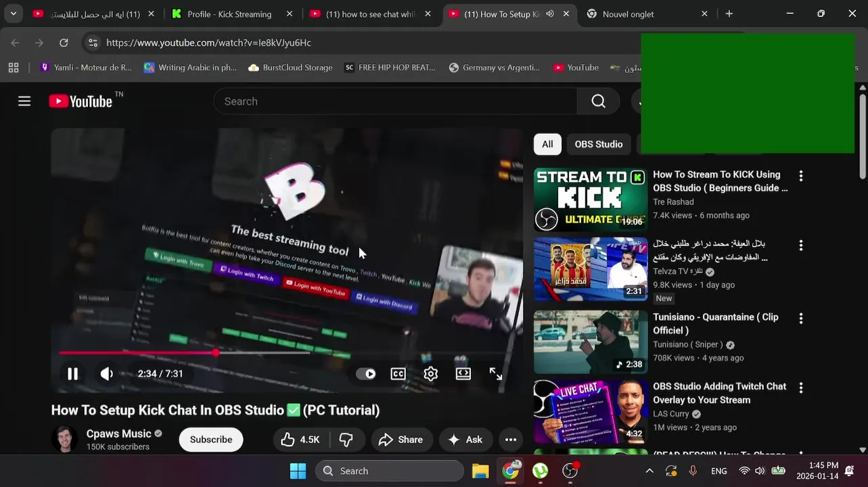
Task: Open Yamli bookmark
Action: [85, 68]
